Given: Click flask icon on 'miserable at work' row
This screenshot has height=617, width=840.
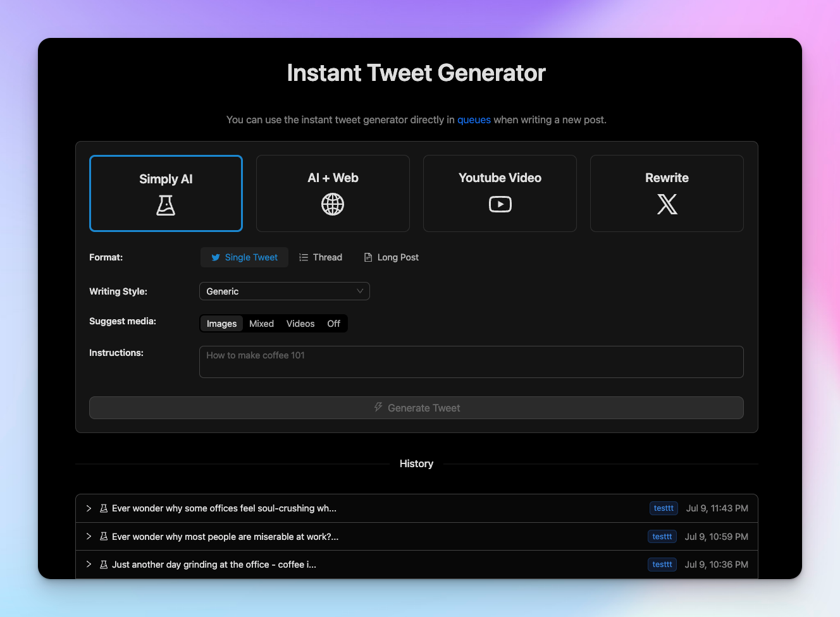Looking at the screenshot, I should [104, 537].
